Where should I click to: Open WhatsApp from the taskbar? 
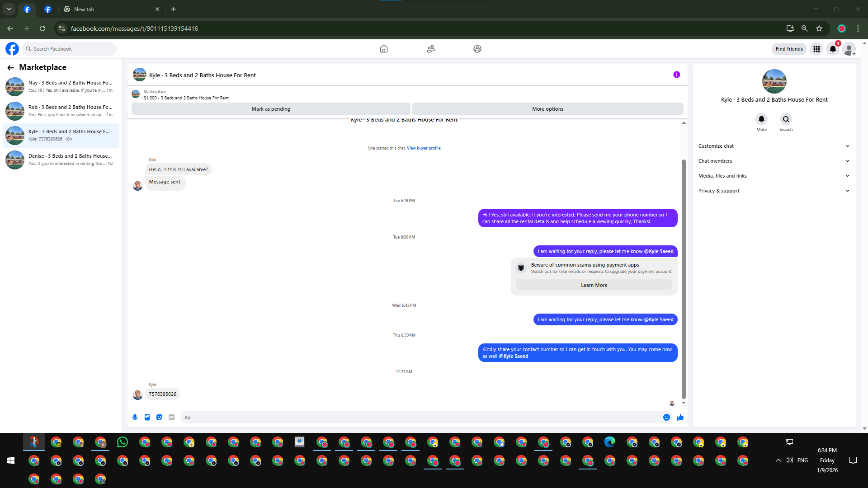(122, 442)
